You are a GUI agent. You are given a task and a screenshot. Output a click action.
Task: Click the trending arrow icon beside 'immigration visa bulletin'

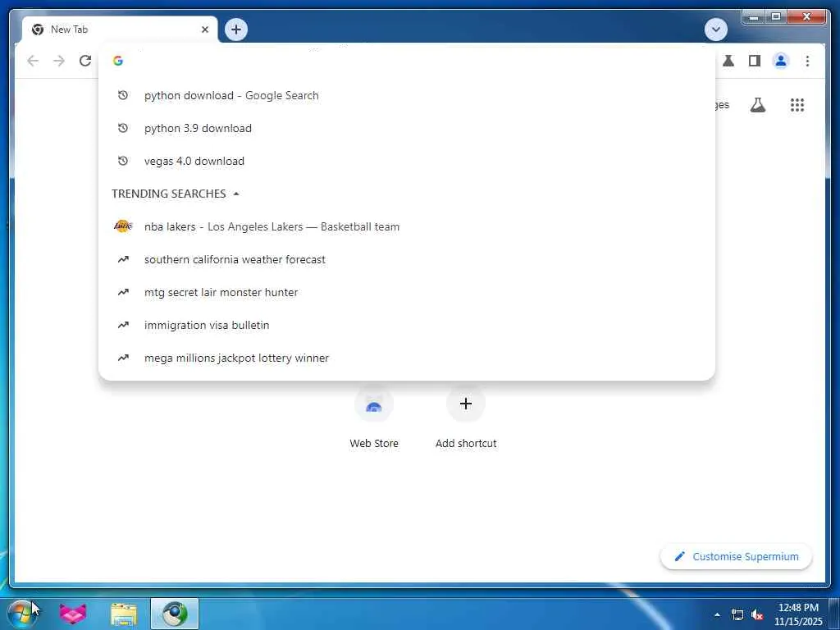[123, 325]
